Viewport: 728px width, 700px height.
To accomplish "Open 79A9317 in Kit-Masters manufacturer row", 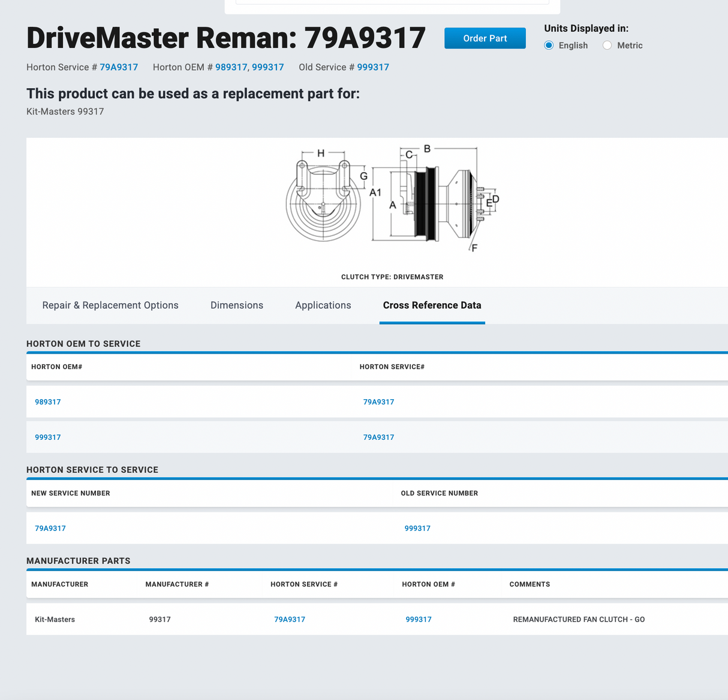I will (x=290, y=620).
